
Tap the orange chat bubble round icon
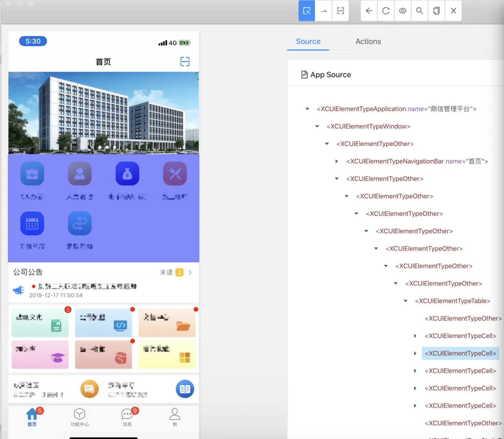click(x=89, y=389)
